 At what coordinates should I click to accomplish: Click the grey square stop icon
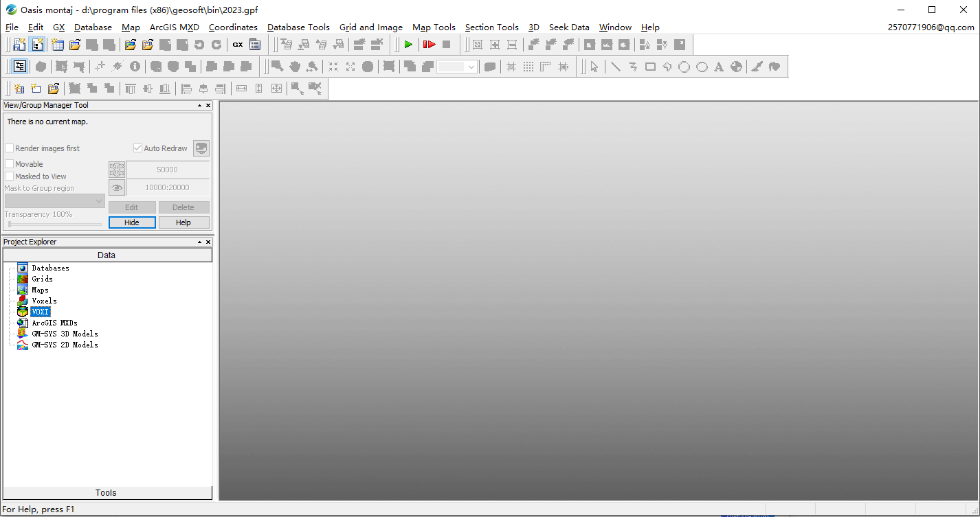coord(446,45)
